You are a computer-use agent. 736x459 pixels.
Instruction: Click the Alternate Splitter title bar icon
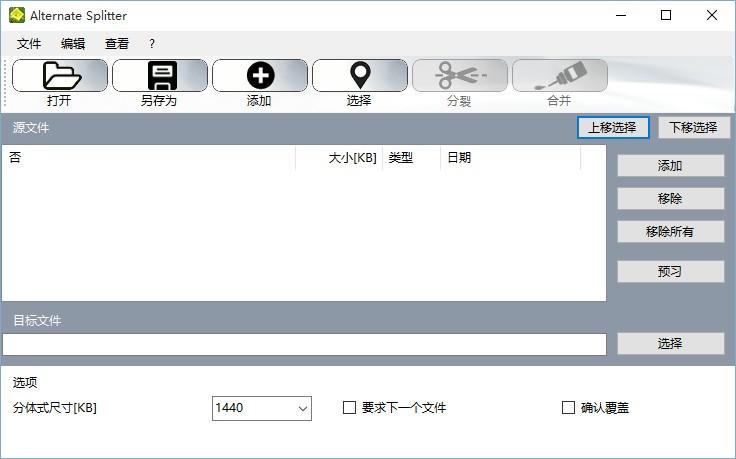(17, 15)
